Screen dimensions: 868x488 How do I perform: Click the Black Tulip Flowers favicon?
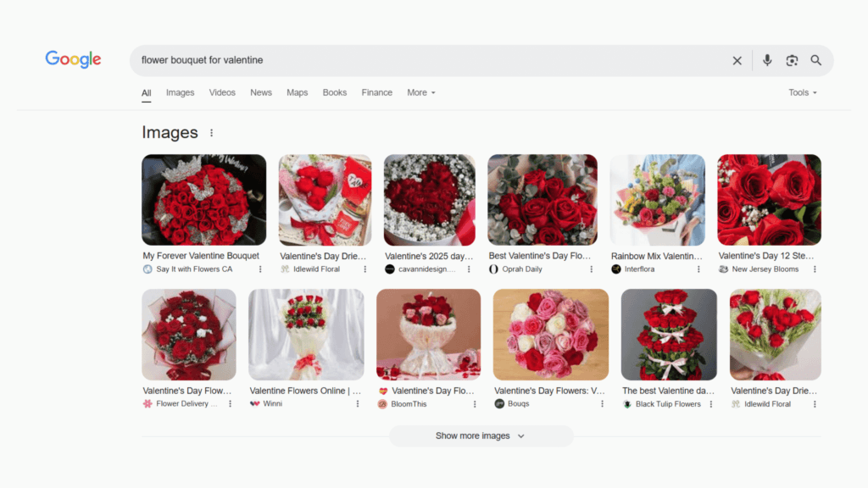pyautogui.click(x=627, y=404)
